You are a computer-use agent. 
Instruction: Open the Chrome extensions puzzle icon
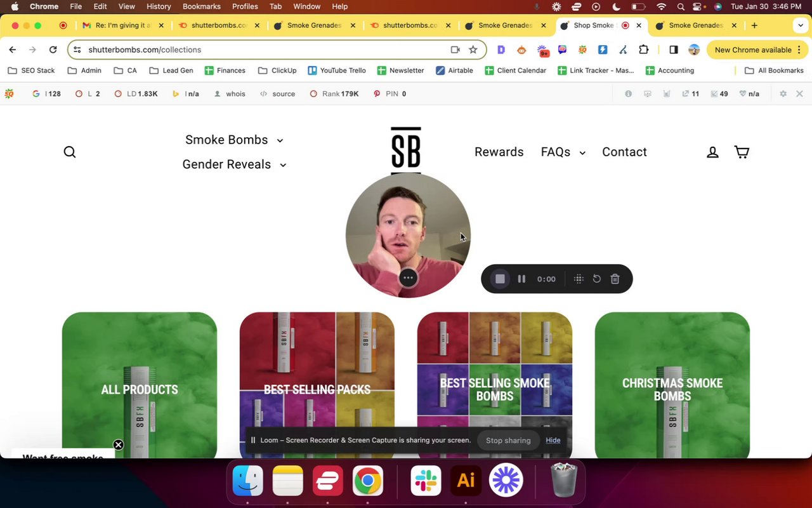click(x=643, y=50)
